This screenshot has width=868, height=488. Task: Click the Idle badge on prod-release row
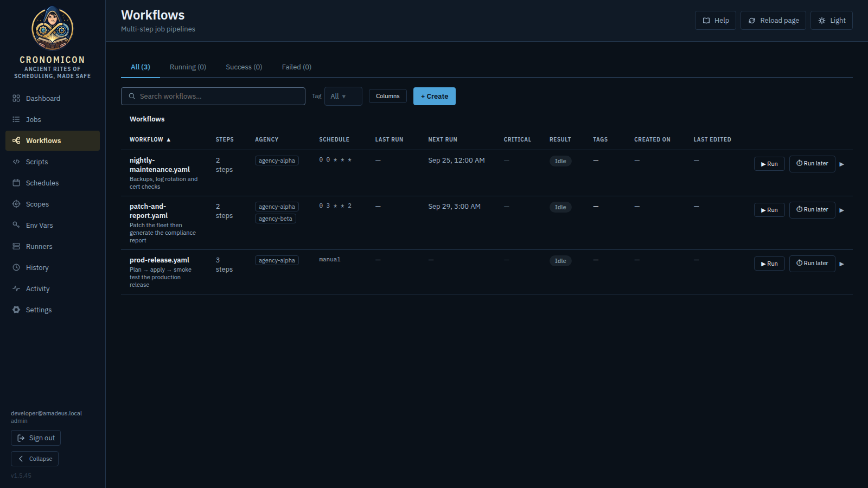(x=560, y=261)
